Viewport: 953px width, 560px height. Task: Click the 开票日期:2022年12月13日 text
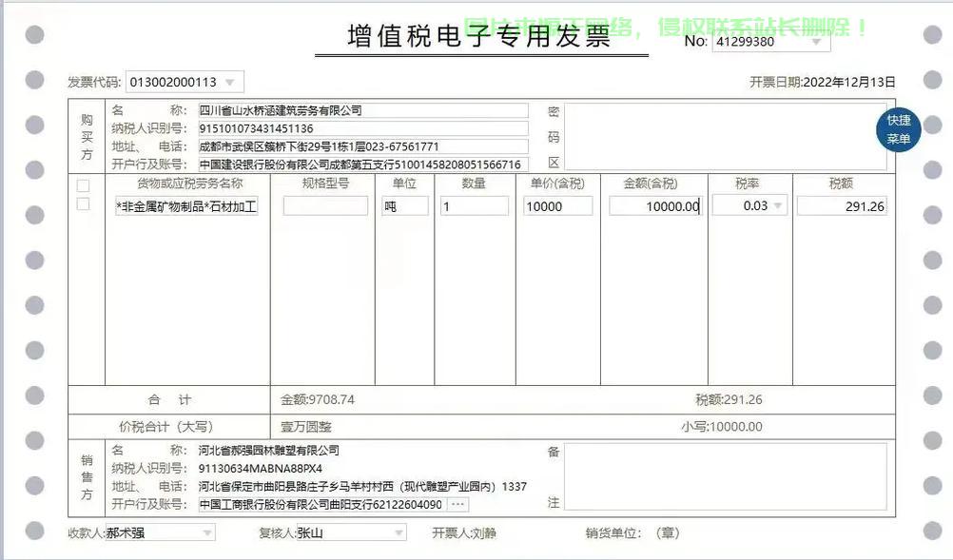[823, 82]
